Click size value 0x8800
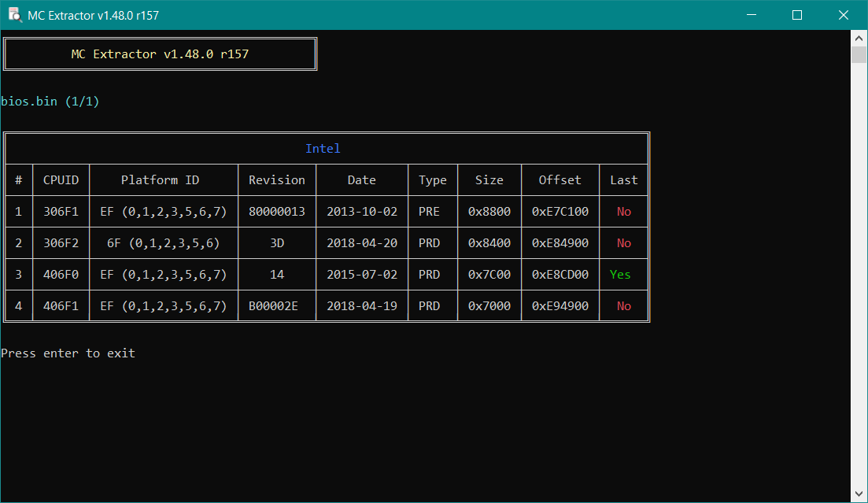868x503 pixels. (489, 212)
